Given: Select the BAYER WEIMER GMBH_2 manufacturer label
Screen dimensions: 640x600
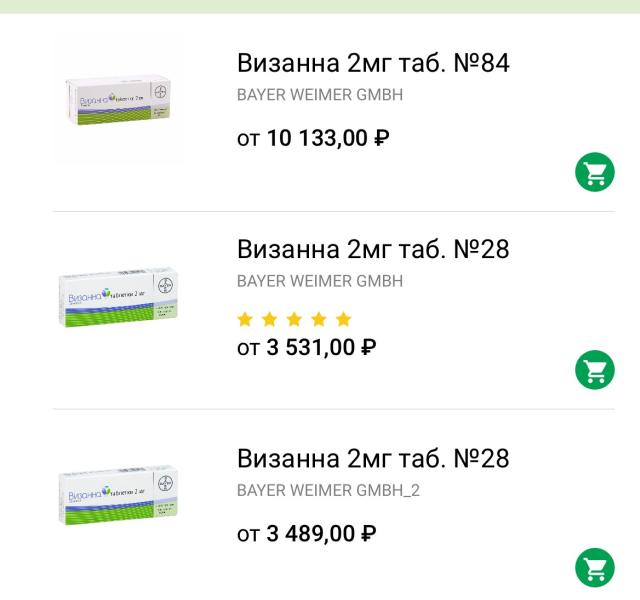Looking at the screenshot, I should click(328, 490).
